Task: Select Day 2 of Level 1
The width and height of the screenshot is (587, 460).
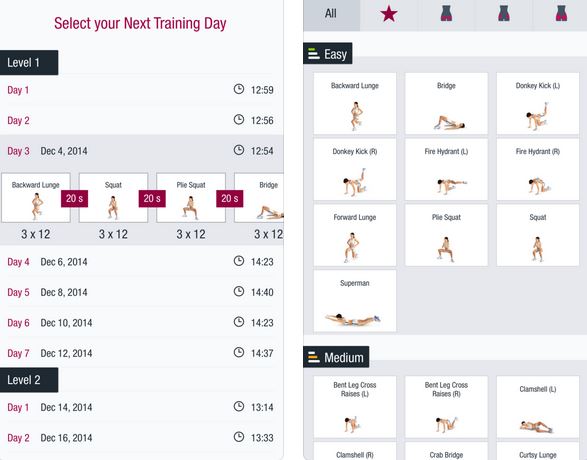Action: 142,120
